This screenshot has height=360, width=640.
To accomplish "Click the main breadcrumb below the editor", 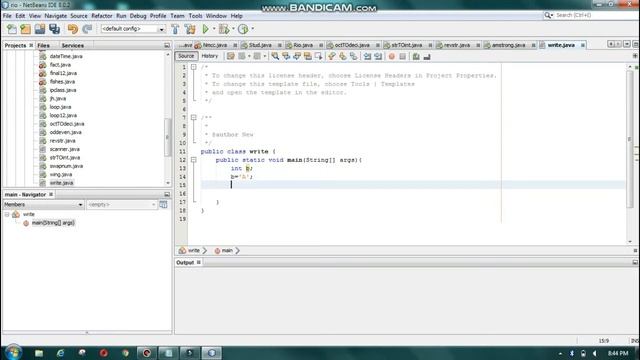I will coord(227,251).
